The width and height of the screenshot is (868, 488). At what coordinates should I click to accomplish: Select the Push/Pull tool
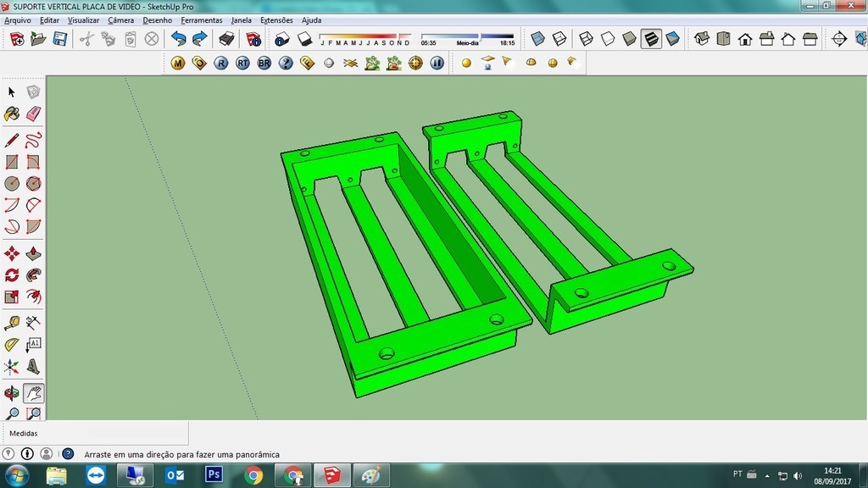[32, 252]
